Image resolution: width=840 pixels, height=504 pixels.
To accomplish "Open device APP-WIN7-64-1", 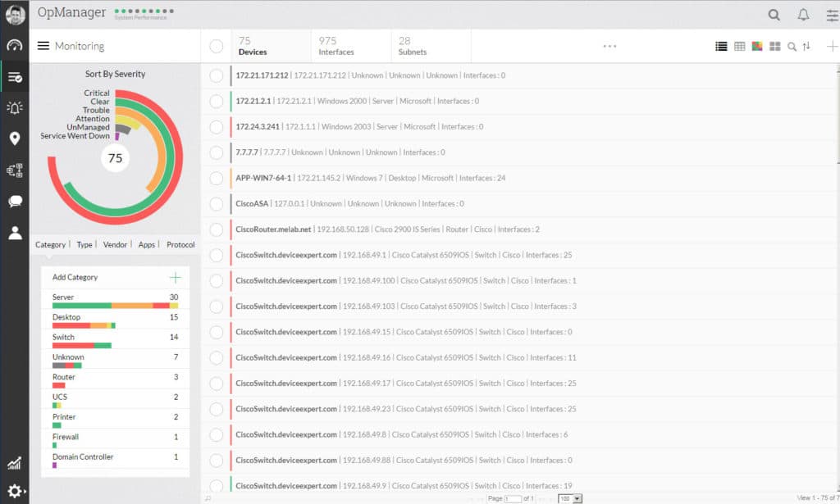I will [263, 178].
